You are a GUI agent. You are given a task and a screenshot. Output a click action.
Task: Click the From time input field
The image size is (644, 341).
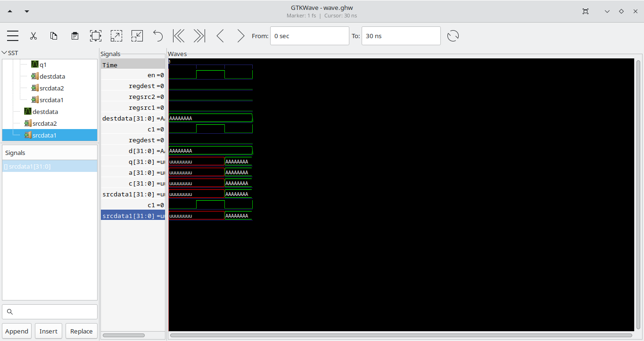309,36
